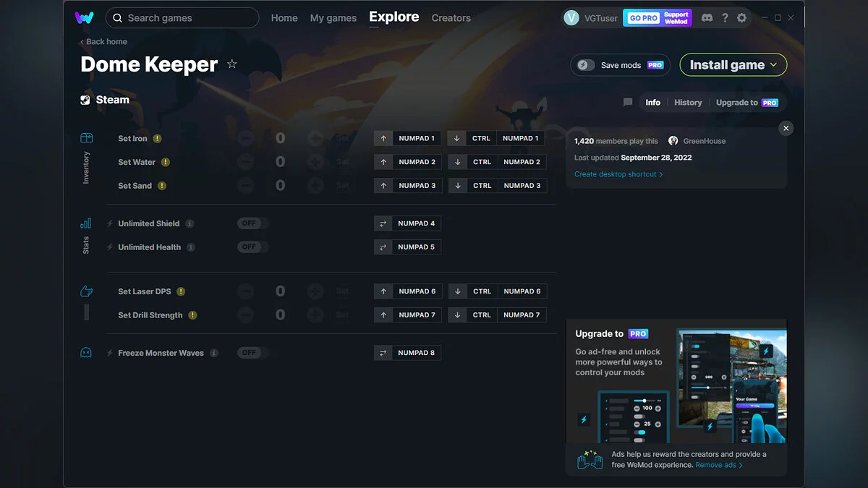Click the GO PRO button
Viewport: 868px width, 488px height.
[x=644, y=18]
